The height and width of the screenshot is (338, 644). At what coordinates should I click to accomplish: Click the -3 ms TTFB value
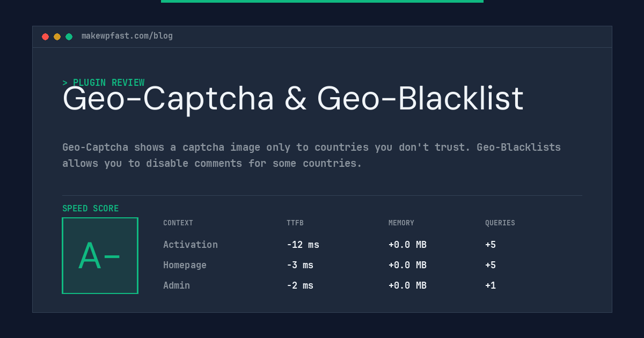(x=300, y=265)
